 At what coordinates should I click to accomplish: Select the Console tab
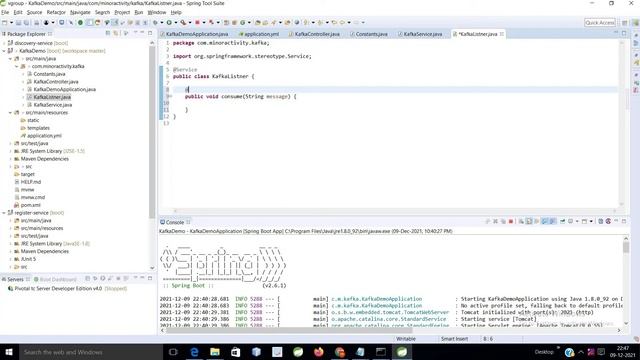175,222
